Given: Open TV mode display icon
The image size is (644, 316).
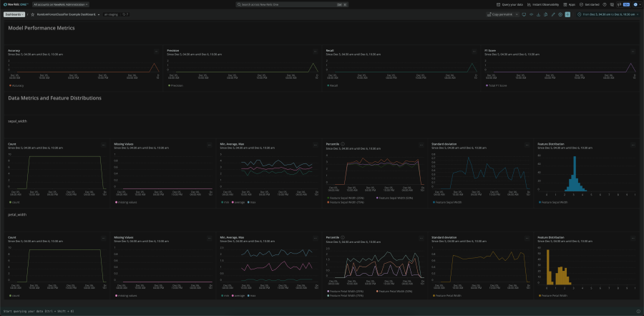Looking at the screenshot, I should pos(524,14).
